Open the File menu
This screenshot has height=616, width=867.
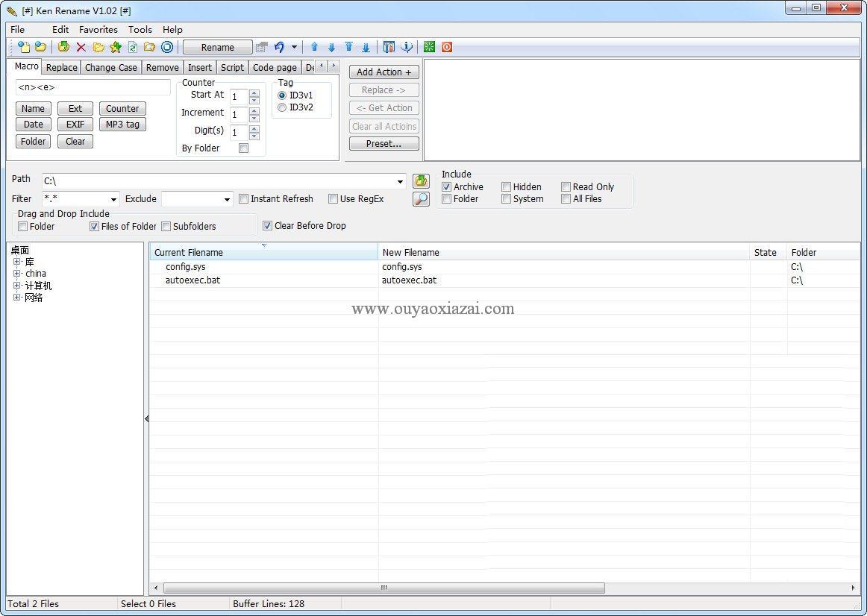tap(18, 30)
